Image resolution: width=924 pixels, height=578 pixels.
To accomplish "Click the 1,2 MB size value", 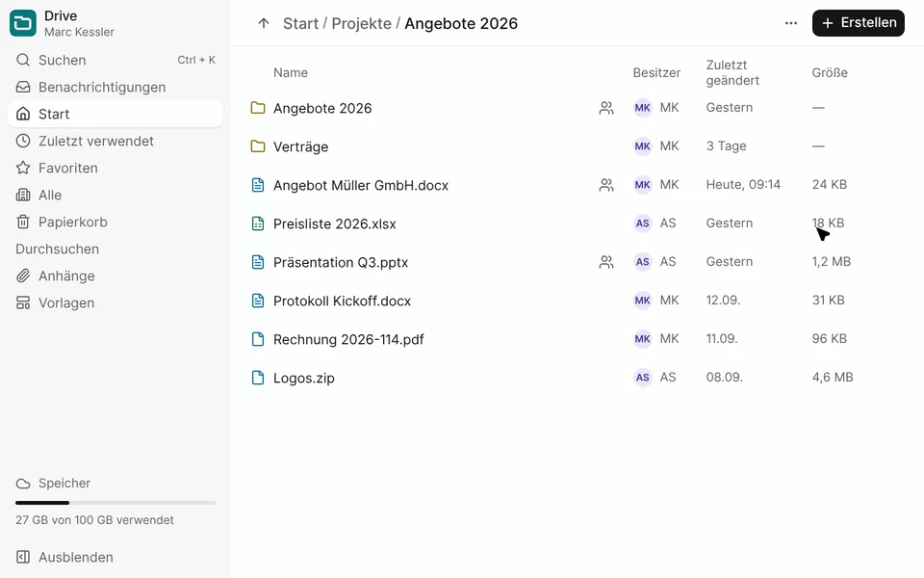I will (x=831, y=261).
